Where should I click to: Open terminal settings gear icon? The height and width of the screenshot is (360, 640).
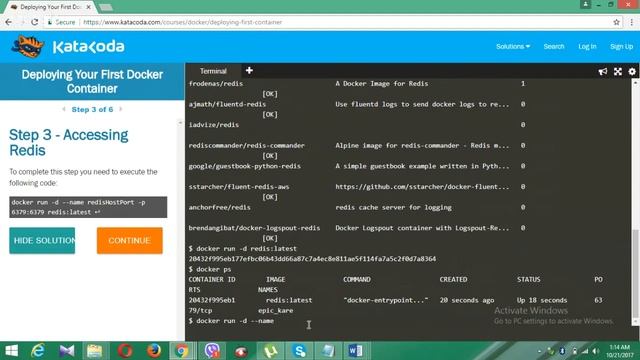coord(632,72)
